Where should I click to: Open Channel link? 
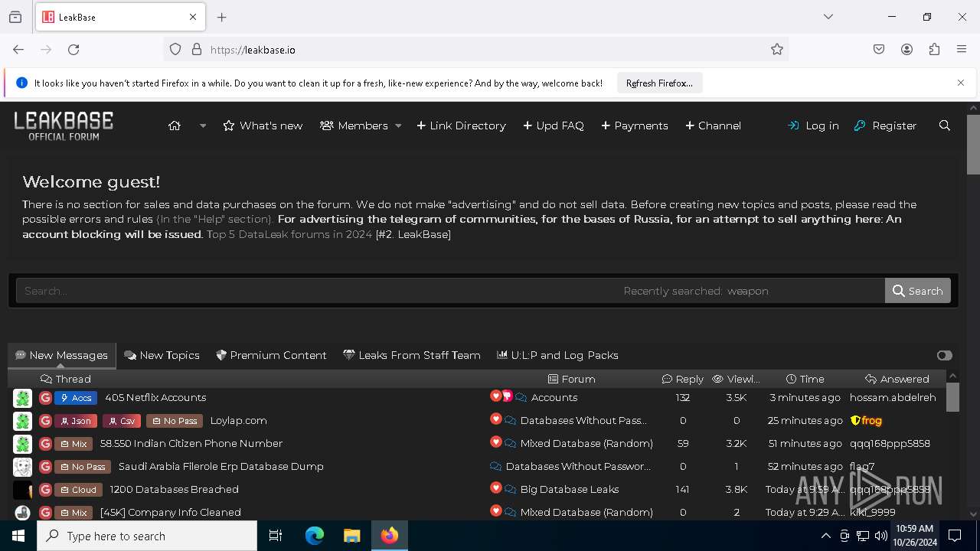click(713, 126)
